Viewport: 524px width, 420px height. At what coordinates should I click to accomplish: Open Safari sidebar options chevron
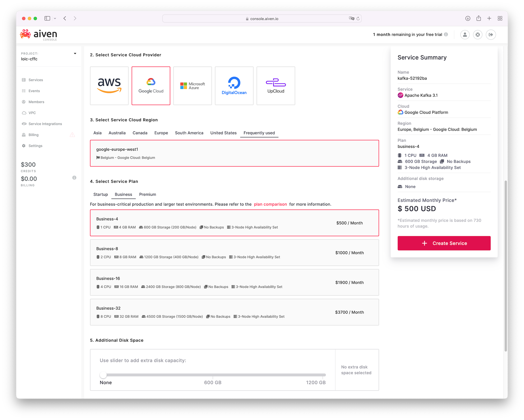[55, 18]
